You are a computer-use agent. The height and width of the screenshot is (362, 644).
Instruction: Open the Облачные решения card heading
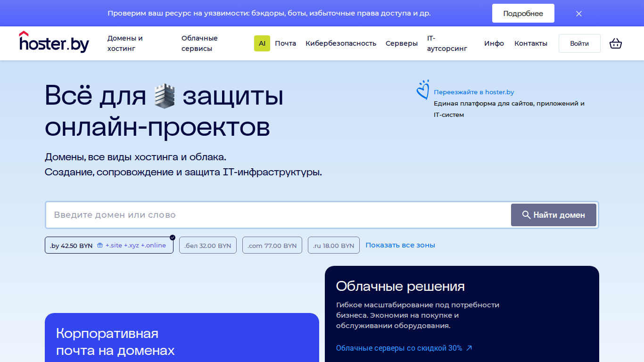tap(400, 286)
